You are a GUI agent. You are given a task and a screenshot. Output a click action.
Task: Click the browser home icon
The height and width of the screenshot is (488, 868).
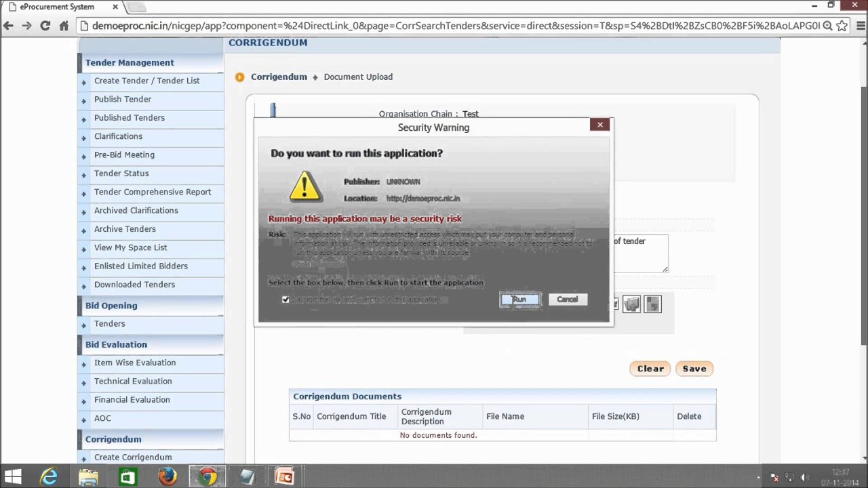64,26
